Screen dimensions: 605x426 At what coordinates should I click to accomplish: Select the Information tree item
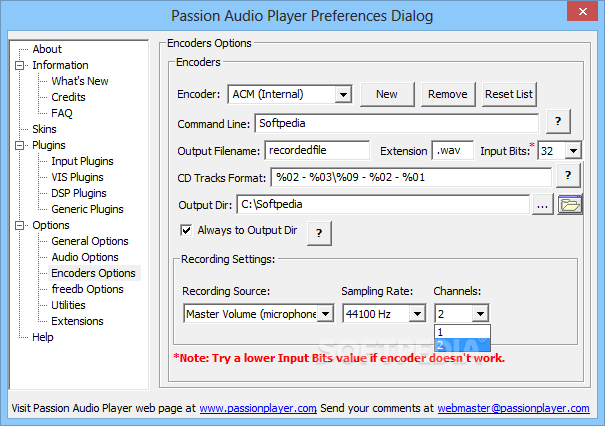(x=60, y=65)
